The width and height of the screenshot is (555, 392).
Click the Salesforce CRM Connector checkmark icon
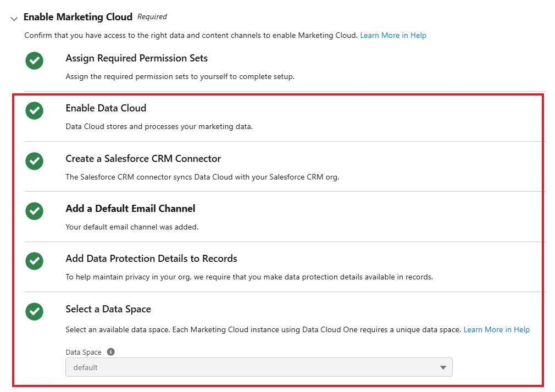(x=34, y=161)
